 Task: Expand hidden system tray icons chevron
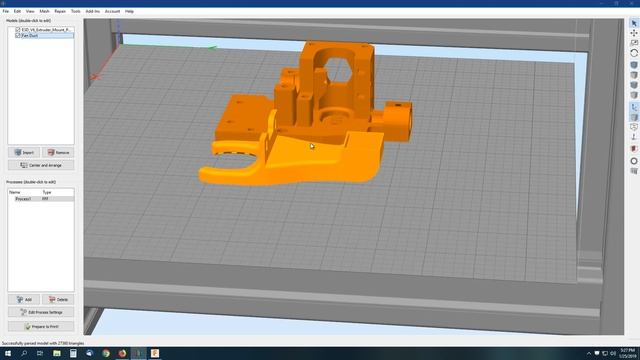(x=589, y=353)
